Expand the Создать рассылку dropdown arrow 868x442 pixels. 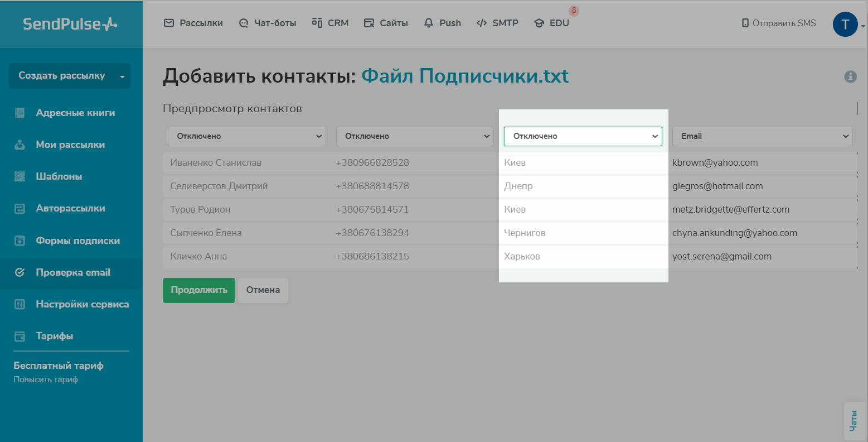[122, 76]
